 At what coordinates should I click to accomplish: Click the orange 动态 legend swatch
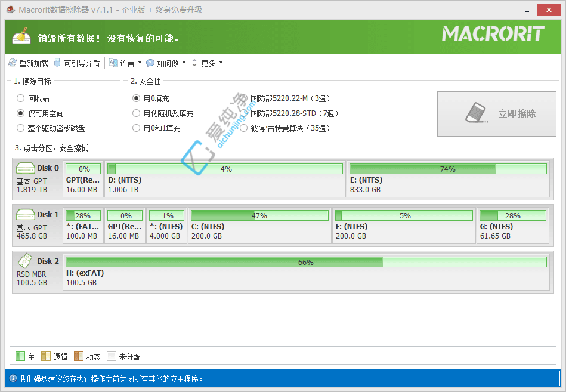coord(79,356)
